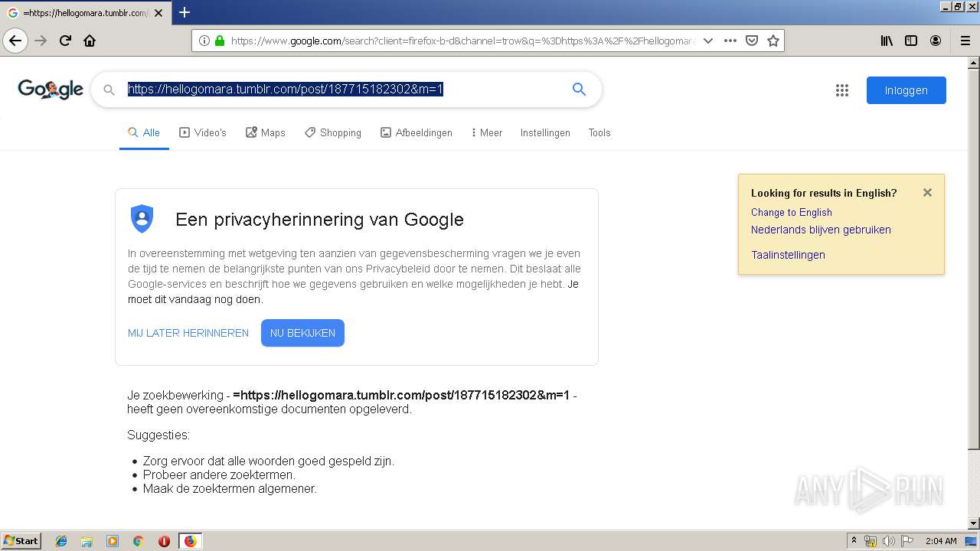Toggle the sidebar view icon
Image resolution: width=980 pixels, height=551 pixels.
click(911, 41)
